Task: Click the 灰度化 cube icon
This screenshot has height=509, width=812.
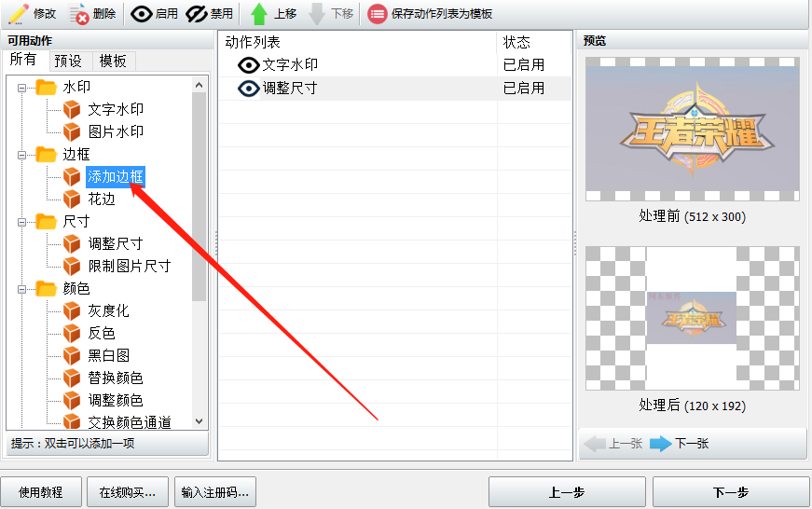Action: pyautogui.click(x=72, y=310)
